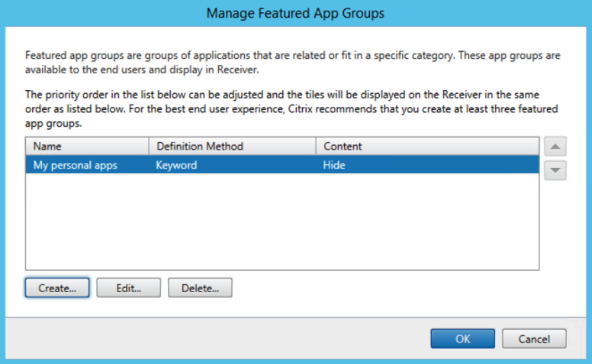Click the Keyword cell in the row

click(176, 165)
